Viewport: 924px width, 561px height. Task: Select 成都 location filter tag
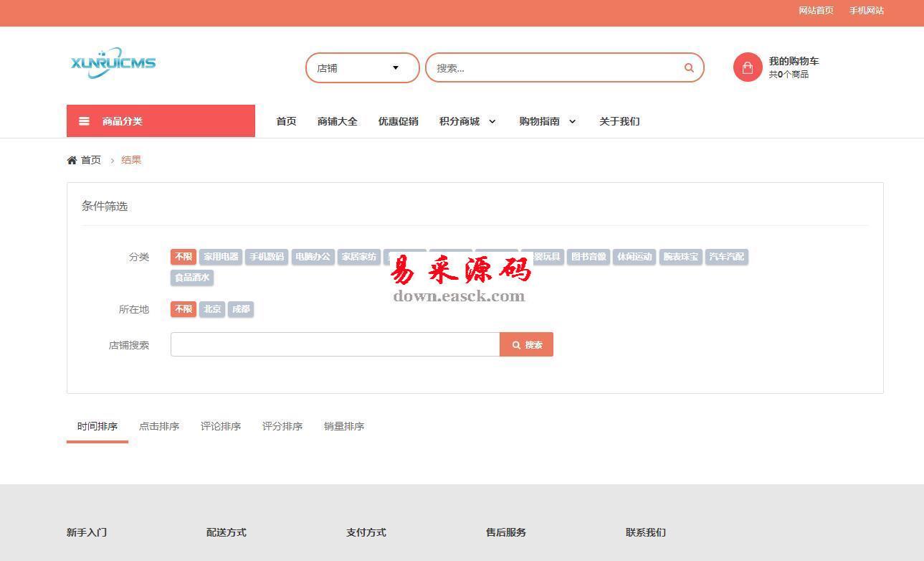pos(241,309)
